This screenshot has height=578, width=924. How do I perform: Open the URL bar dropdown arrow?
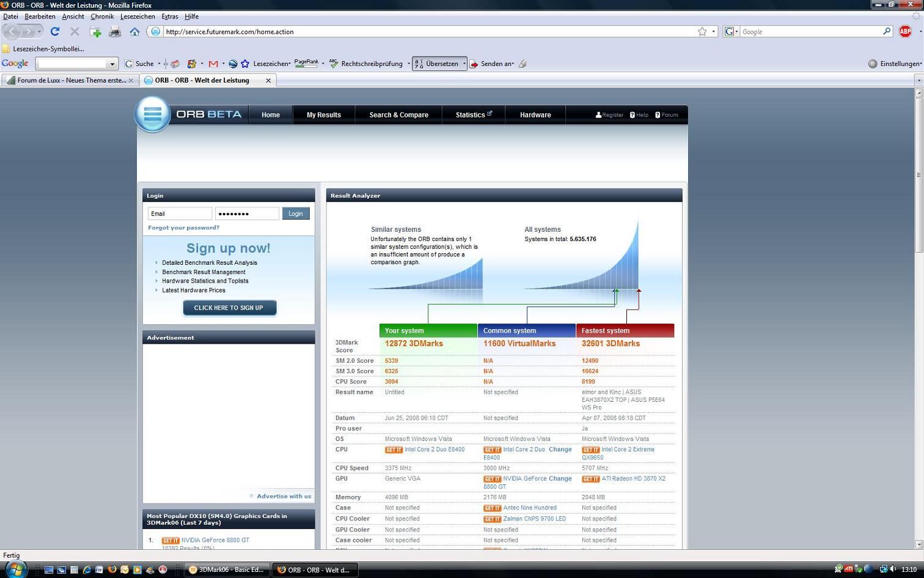(713, 32)
